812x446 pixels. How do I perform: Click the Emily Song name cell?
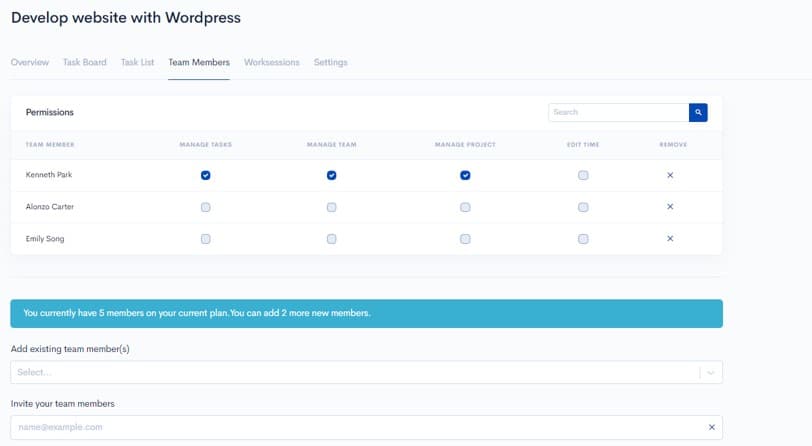point(45,239)
